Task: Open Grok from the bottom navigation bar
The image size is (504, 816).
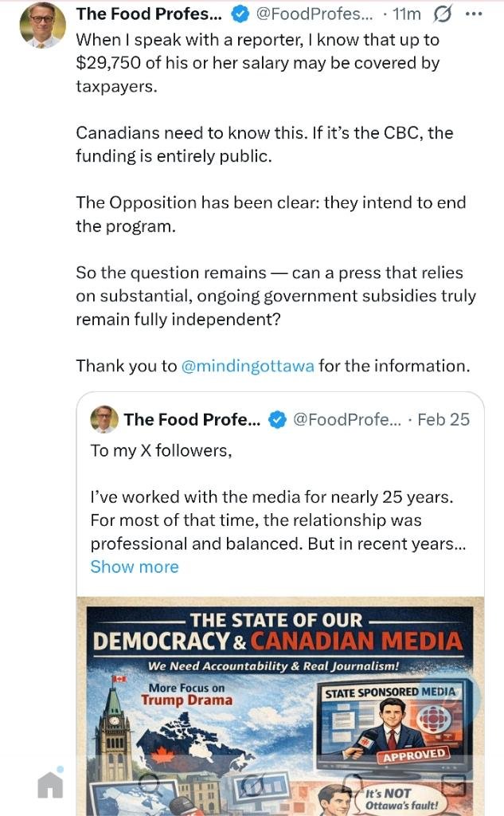Action: [253, 784]
